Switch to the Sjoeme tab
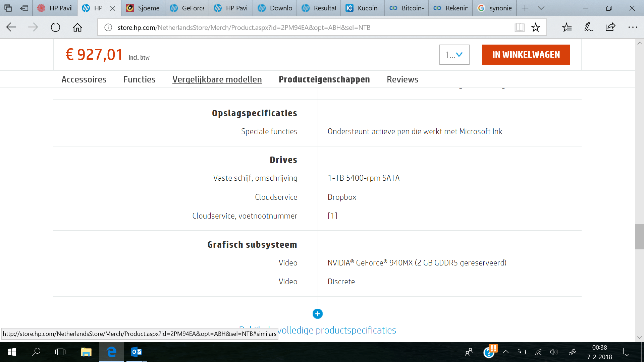Screen dimensions: 644x362 point(143,8)
